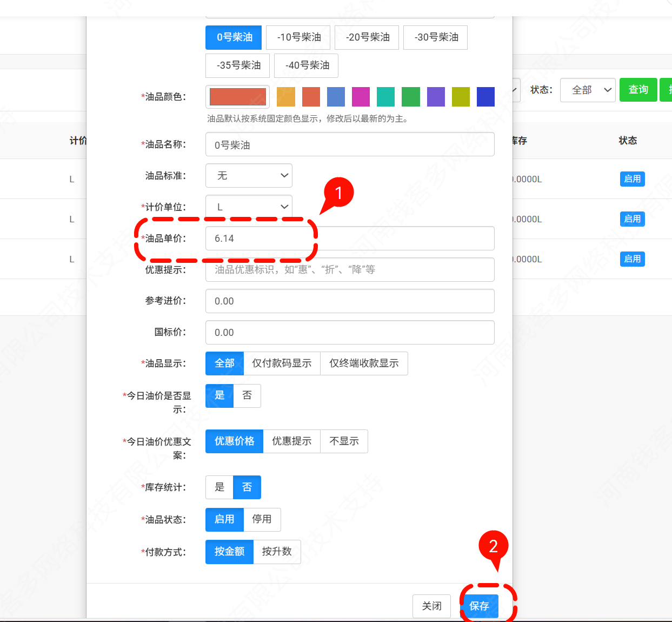Click the 状态 column header

pos(628,141)
